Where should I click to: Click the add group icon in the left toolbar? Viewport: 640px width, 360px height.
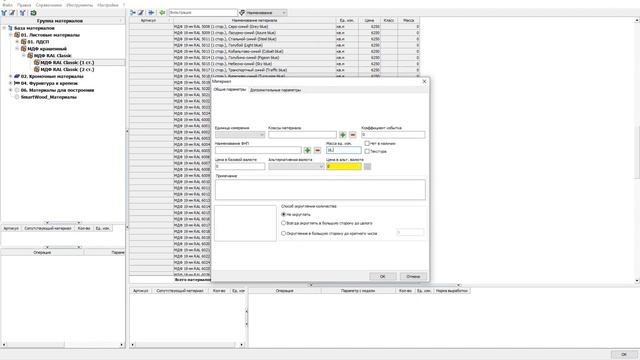coord(4,13)
